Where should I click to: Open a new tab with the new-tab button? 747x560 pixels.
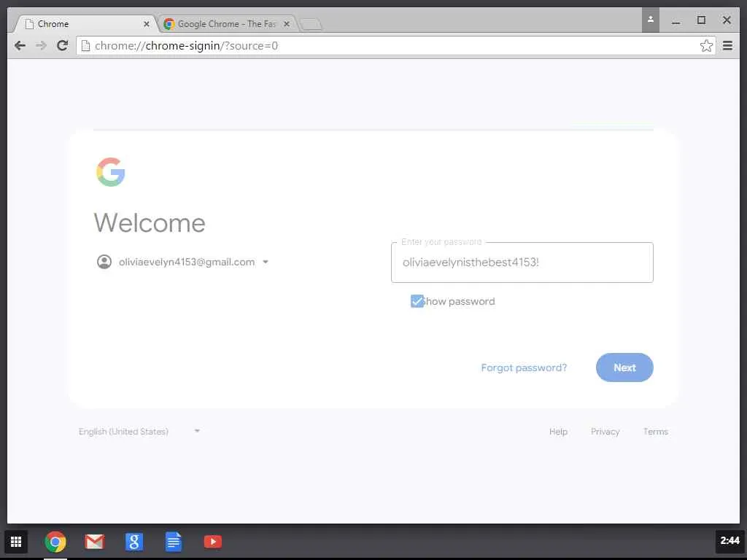click(x=311, y=24)
